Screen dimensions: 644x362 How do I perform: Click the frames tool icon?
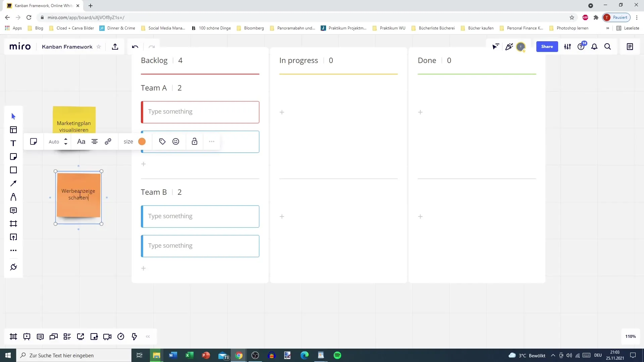13,224
